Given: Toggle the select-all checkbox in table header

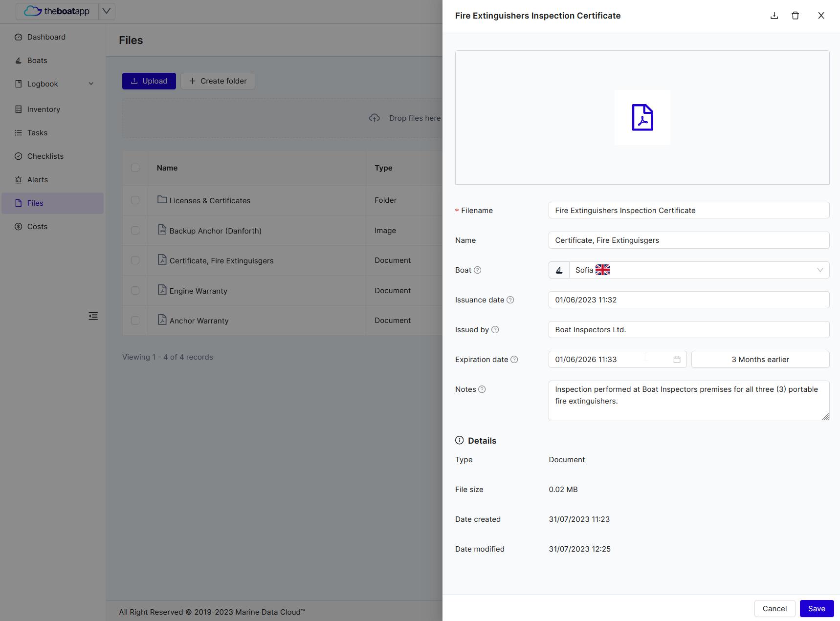Looking at the screenshot, I should pos(135,168).
